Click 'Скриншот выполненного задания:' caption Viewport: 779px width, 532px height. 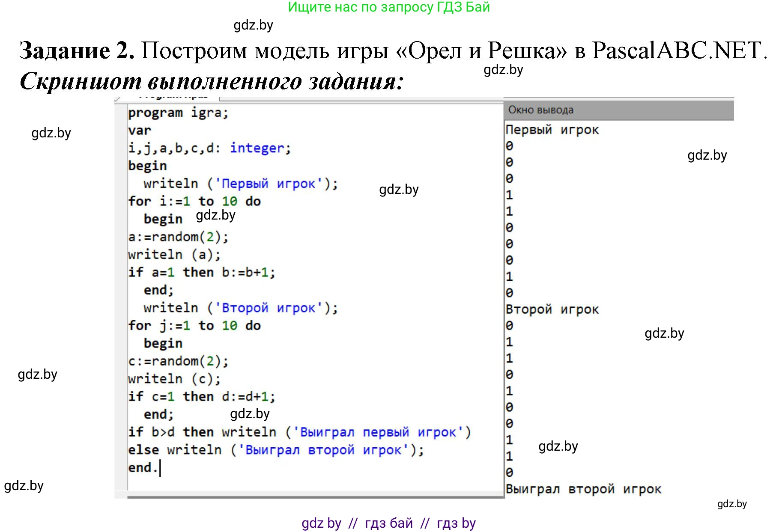pos(212,81)
